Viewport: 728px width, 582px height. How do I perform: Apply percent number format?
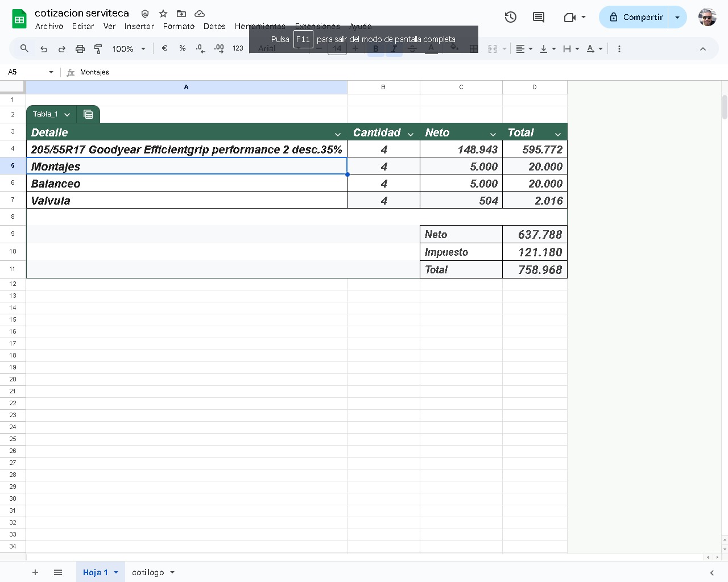pos(183,49)
